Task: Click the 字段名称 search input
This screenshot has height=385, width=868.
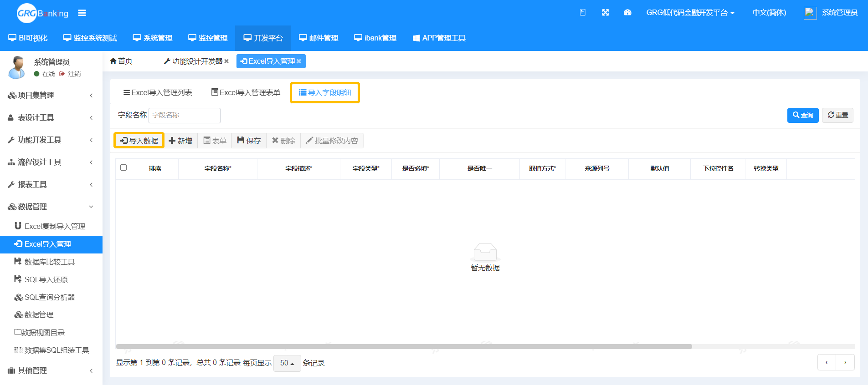Action: click(x=185, y=115)
